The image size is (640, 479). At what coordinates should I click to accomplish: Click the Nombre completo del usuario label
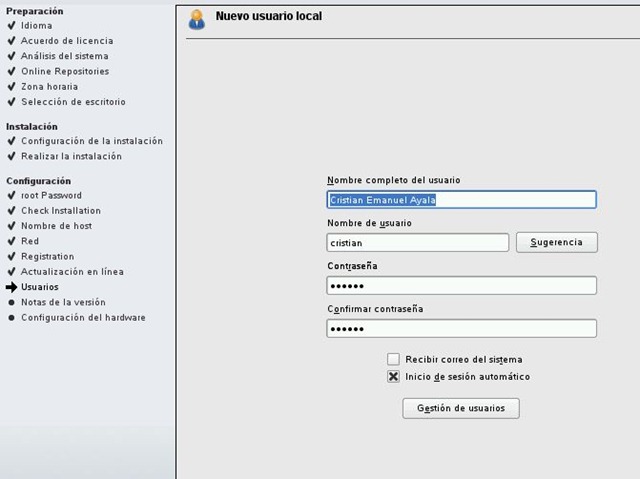point(393,180)
